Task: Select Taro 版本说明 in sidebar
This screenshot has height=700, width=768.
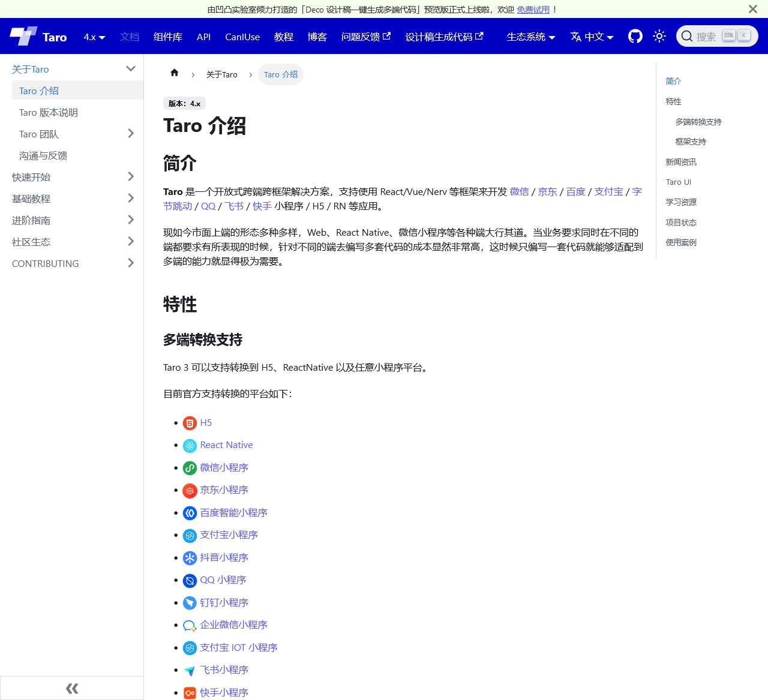Action: pos(77,112)
